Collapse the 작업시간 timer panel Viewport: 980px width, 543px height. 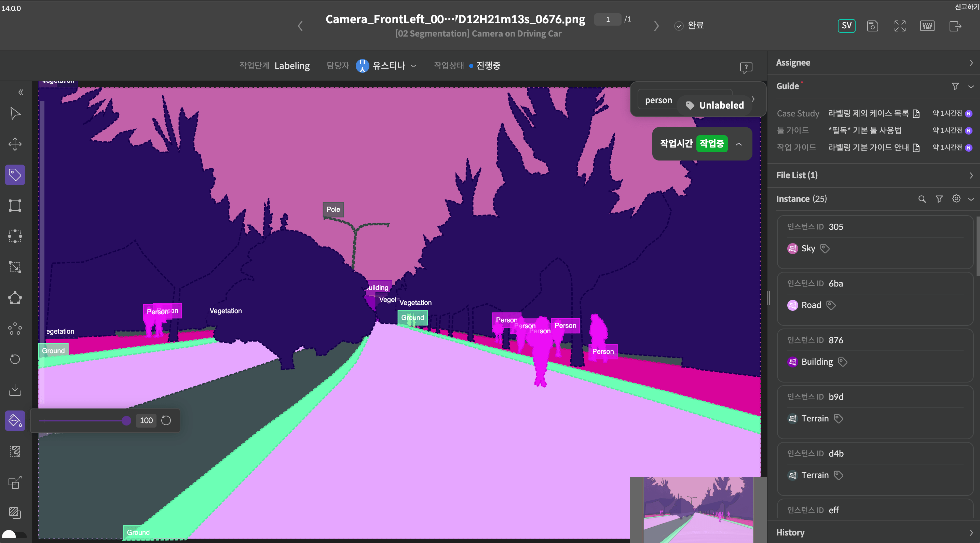738,144
